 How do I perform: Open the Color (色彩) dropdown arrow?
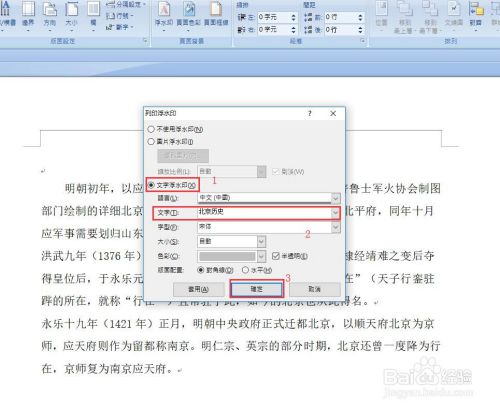tap(261, 256)
